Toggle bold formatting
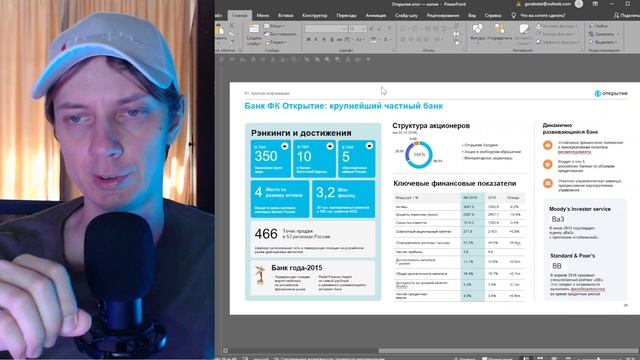Viewport: 640px width, 360px height. pyautogui.click(x=308, y=40)
